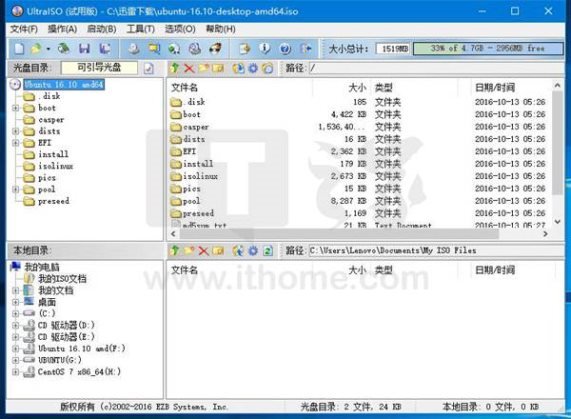This screenshot has height=419, width=571.
Task: Click the green disc Convert toolbar icon
Action: (x=174, y=48)
